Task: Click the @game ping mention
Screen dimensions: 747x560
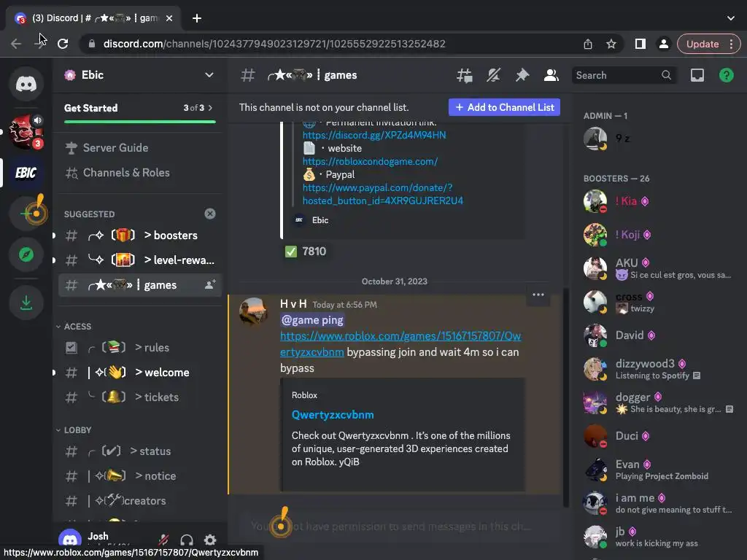Action: [x=312, y=320]
